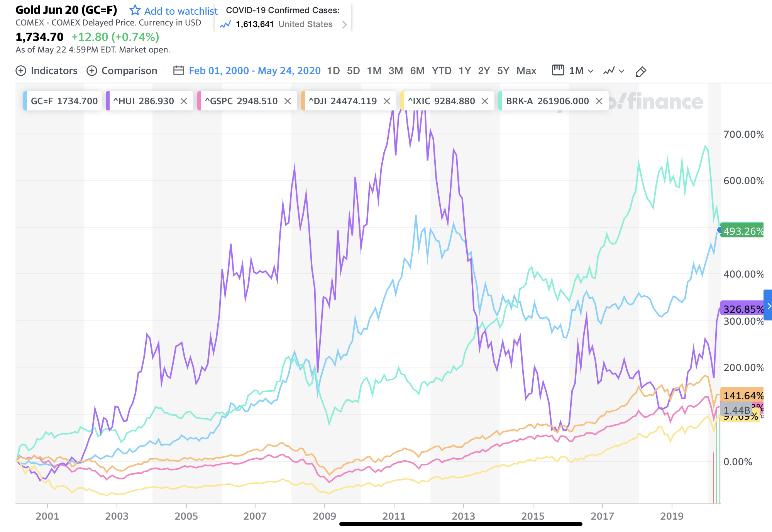Select the YTD time range
The image size is (772, 532).
[x=442, y=71]
